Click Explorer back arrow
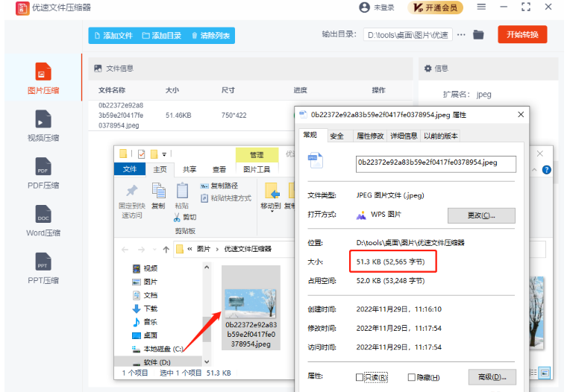Viewport: 570px width, 392px height. (125, 250)
